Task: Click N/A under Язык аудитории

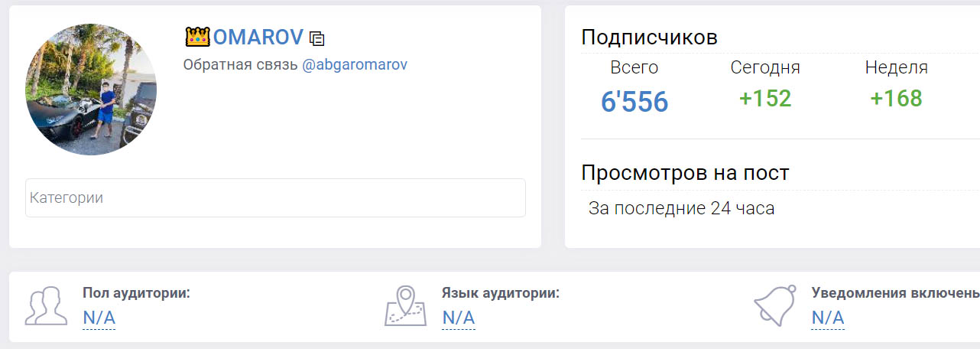Action: coord(459,318)
